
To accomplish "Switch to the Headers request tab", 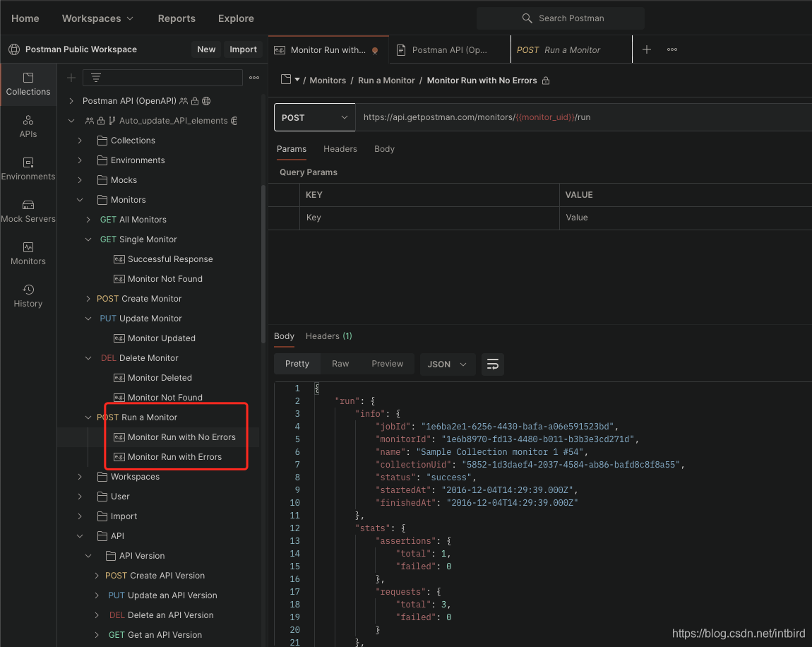I will click(340, 149).
